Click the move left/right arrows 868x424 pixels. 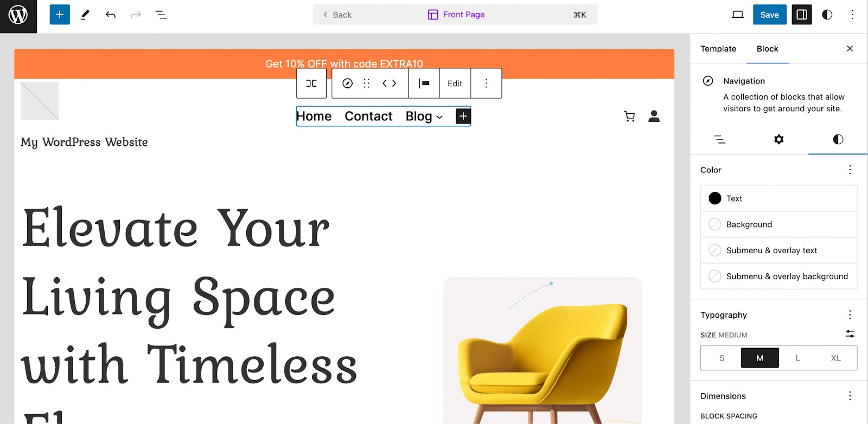pyautogui.click(x=390, y=83)
